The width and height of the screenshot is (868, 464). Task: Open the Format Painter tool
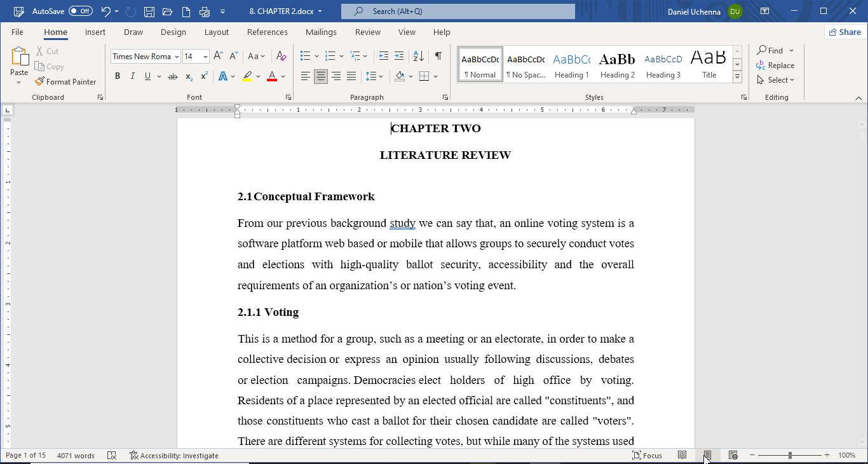[x=66, y=81]
